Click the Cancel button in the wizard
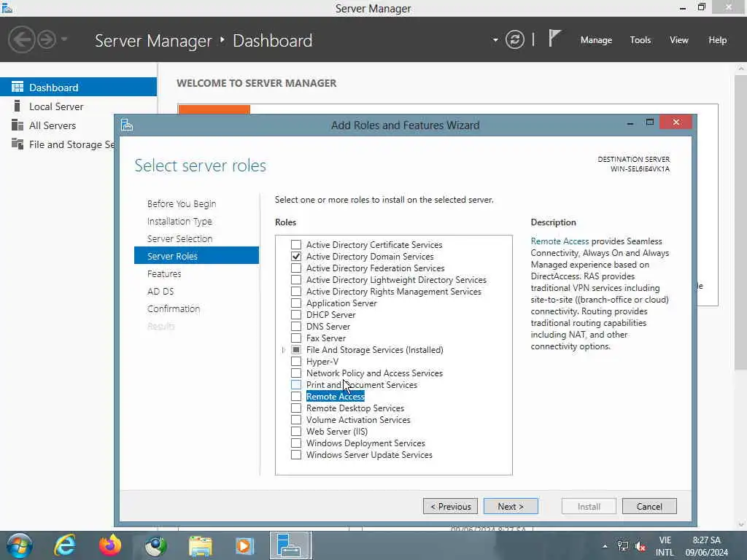The image size is (747, 560). click(x=649, y=506)
